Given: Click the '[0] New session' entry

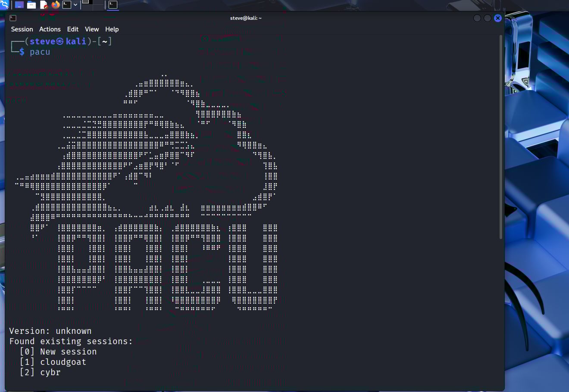Looking at the screenshot, I should (58, 352).
